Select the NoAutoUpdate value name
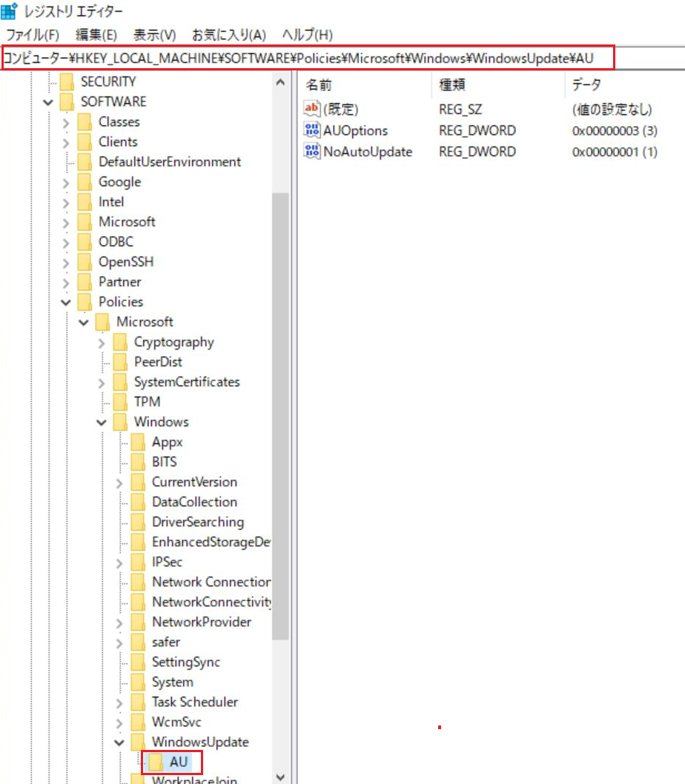 coord(368,151)
